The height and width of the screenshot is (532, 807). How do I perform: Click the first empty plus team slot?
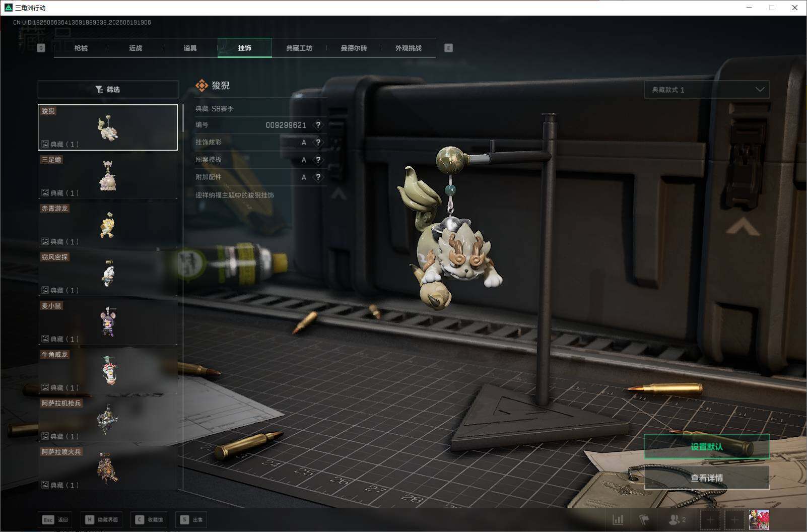(710, 519)
